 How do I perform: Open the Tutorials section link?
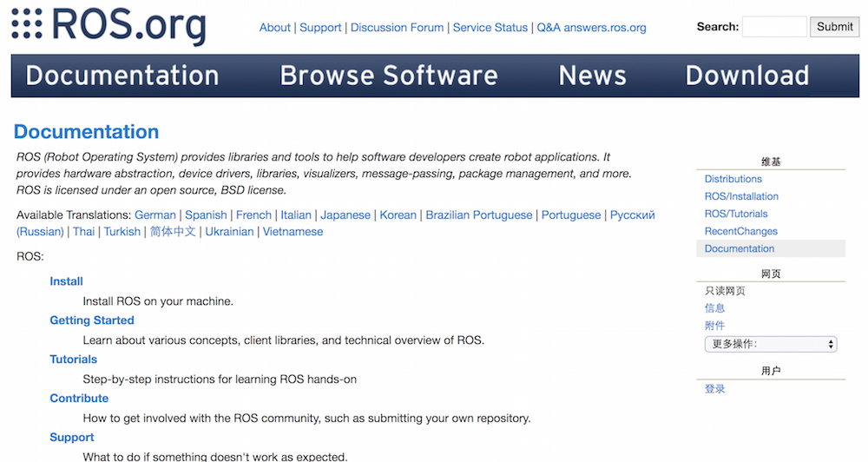pos(73,359)
